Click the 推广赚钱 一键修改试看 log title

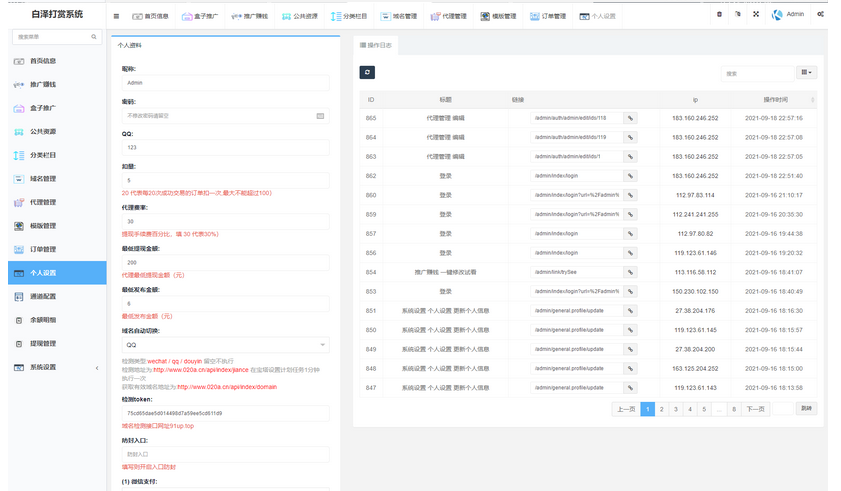point(445,273)
